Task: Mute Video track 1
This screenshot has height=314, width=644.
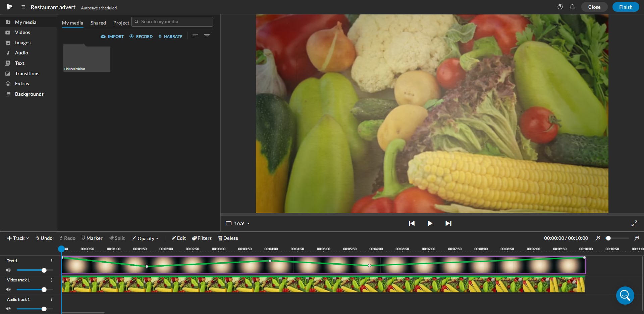Action: 8,289
